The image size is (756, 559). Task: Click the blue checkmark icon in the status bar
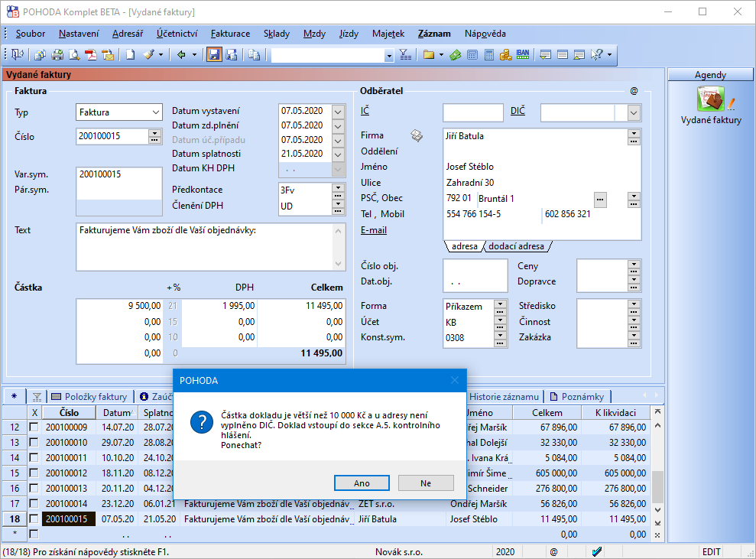pyautogui.click(x=597, y=552)
